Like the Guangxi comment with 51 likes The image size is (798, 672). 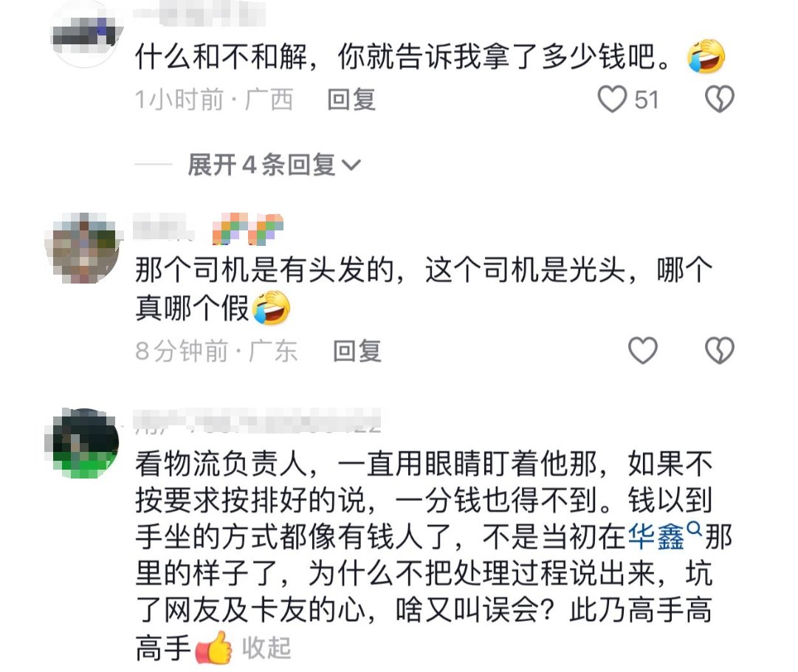click(612, 99)
